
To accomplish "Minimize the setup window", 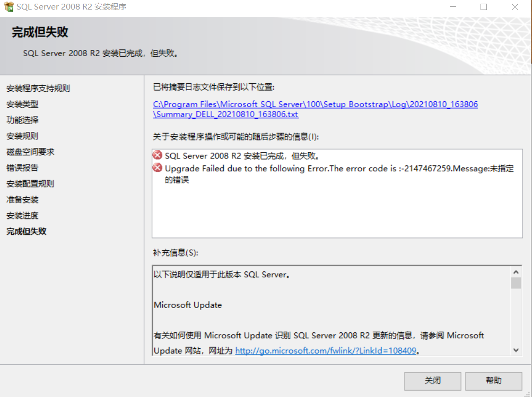I will coord(453,7).
